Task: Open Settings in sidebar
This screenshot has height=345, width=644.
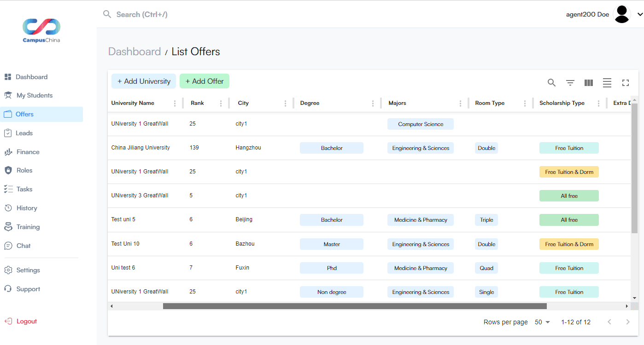Action: click(41, 270)
